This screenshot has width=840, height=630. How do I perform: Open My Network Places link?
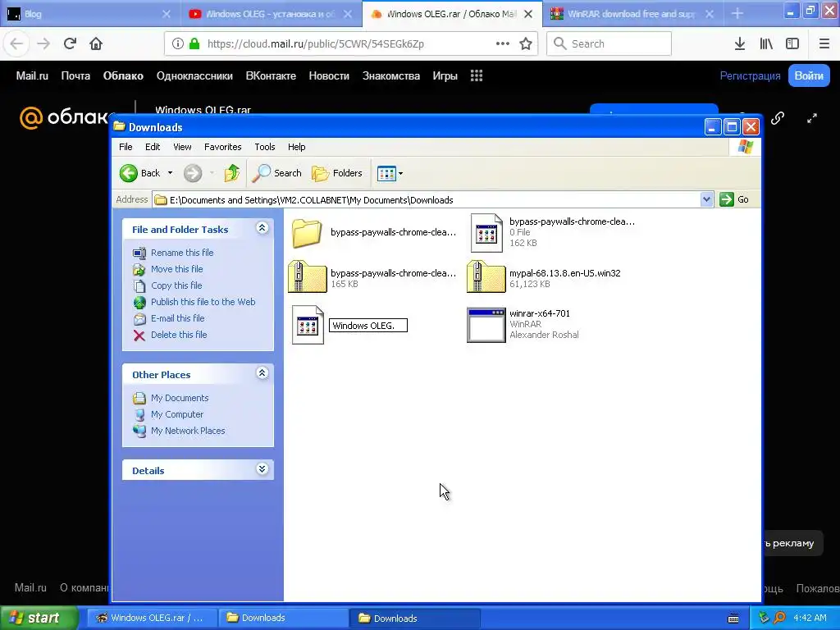click(x=188, y=431)
